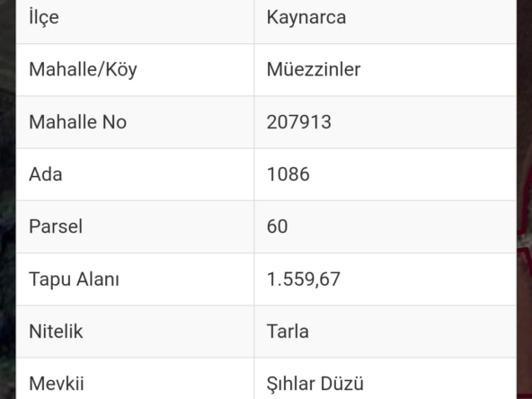Click the Mahalle/Köy label

tap(83, 70)
